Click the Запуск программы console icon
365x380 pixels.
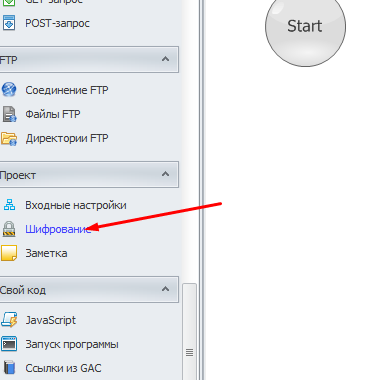pyautogui.click(x=9, y=344)
